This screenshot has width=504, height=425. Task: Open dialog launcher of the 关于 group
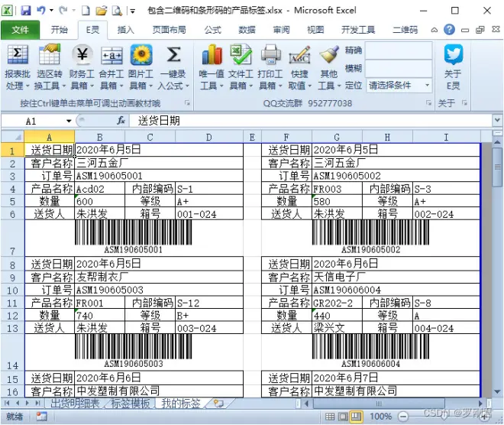464,102
